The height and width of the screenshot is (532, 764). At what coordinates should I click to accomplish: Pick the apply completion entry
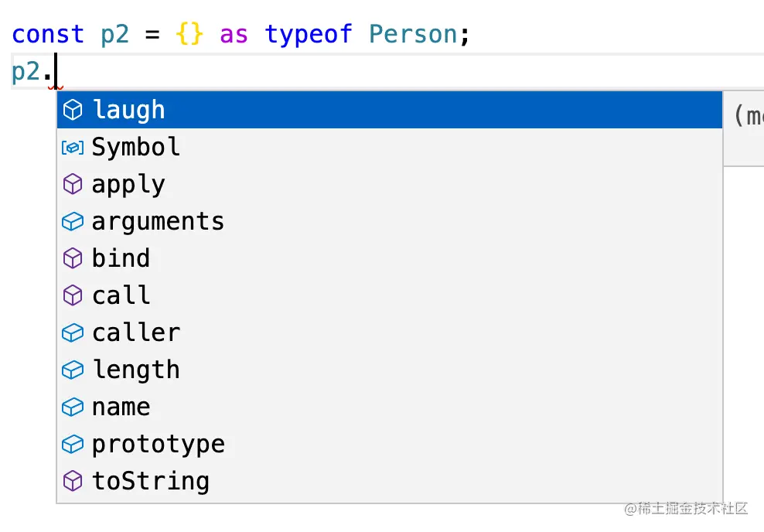point(128,185)
